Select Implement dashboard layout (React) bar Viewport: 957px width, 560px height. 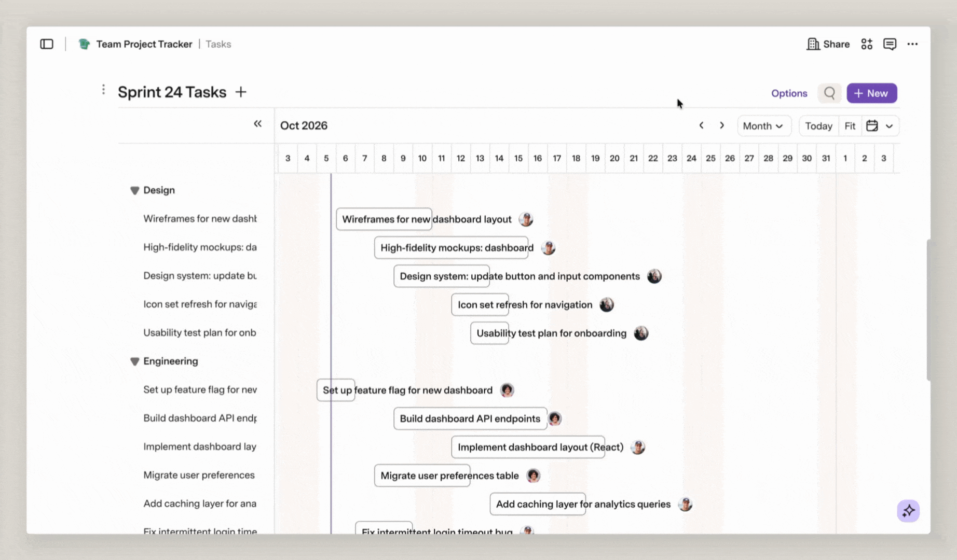click(528, 447)
